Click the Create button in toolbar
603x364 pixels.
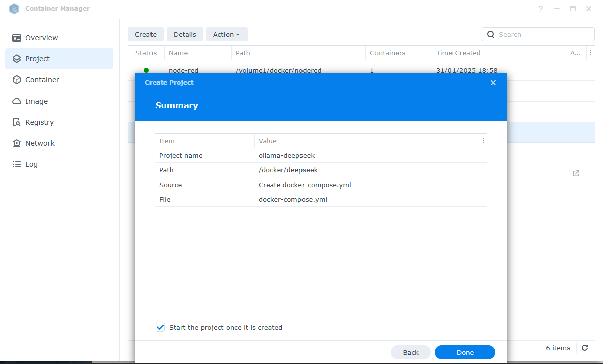146,34
